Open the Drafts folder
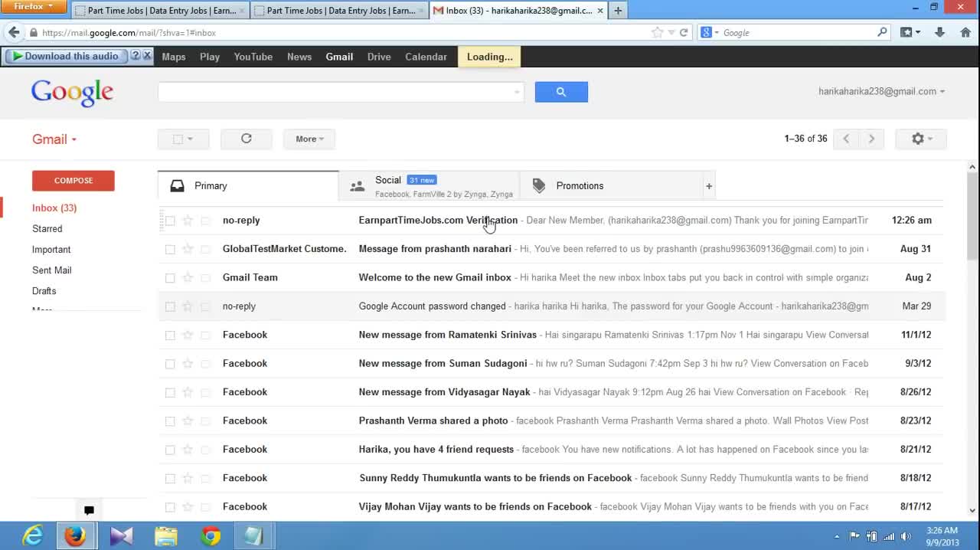The height and width of the screenshot is (550, 980). click(44, 291)
